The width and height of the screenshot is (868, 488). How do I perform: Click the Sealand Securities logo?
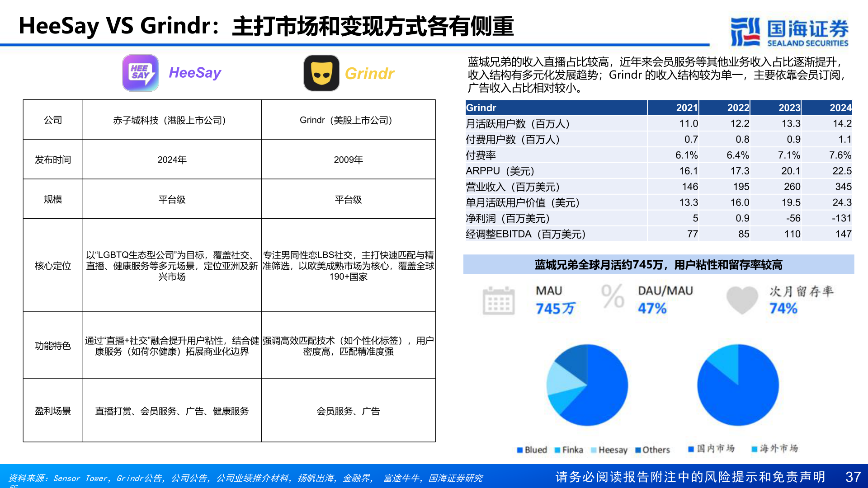pos(790,32)
